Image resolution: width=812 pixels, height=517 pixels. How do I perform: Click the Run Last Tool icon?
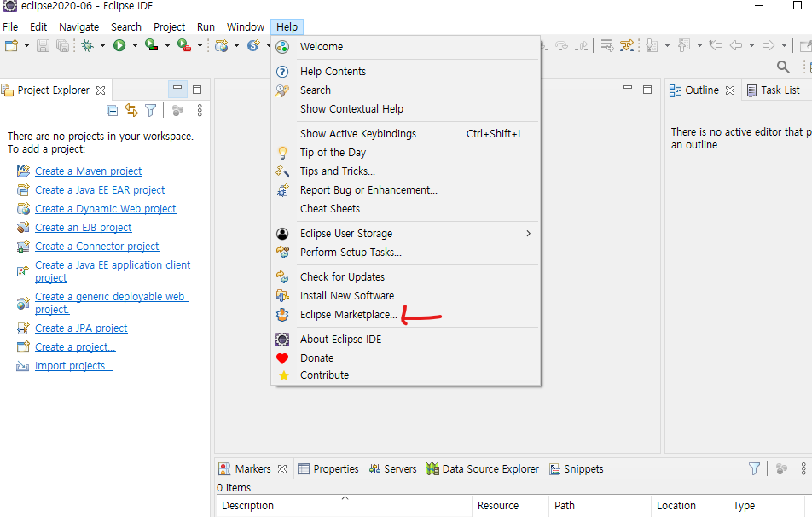[x=184, y=45]
